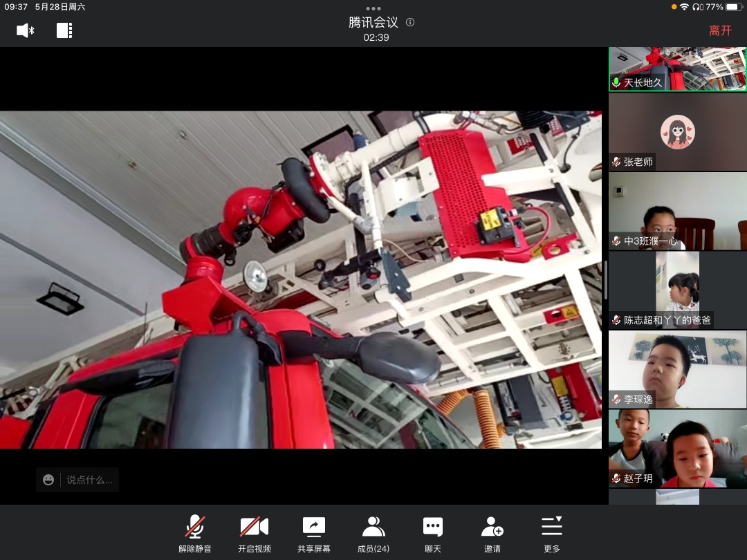Unmute microphone via 解除静音
This screenshot has width=747, height=560.
(x=195, y=534)
